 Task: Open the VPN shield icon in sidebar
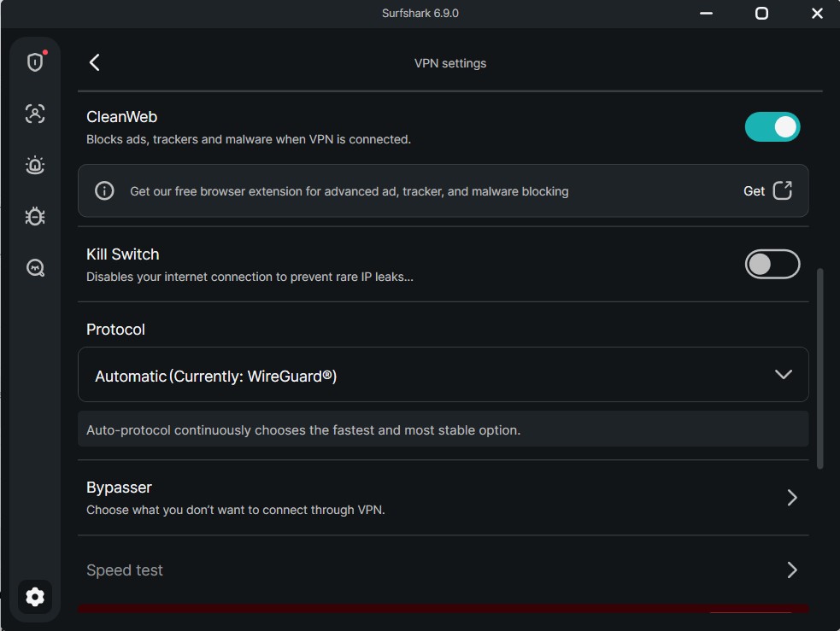35,62
